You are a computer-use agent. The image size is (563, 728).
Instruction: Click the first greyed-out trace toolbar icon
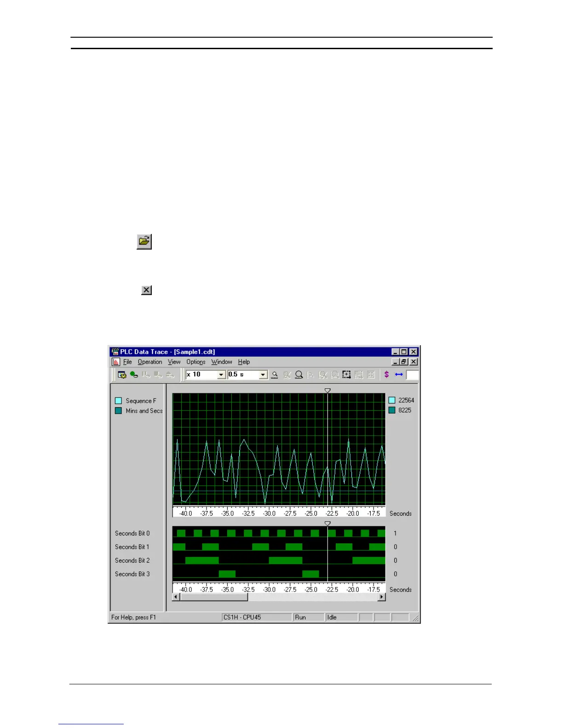[146, 375]
